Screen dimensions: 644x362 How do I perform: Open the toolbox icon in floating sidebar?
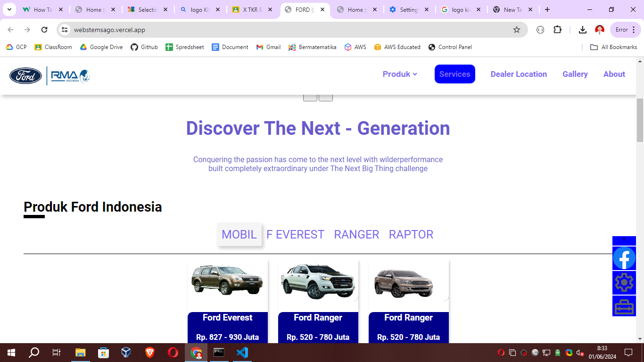[x=624, y=306]
